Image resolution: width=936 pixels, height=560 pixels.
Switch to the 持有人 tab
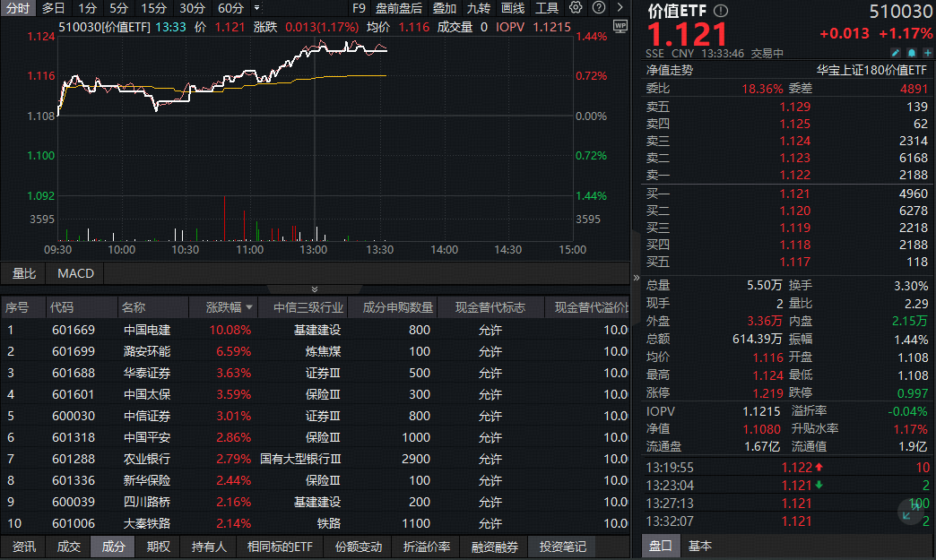tap(208, 547)
